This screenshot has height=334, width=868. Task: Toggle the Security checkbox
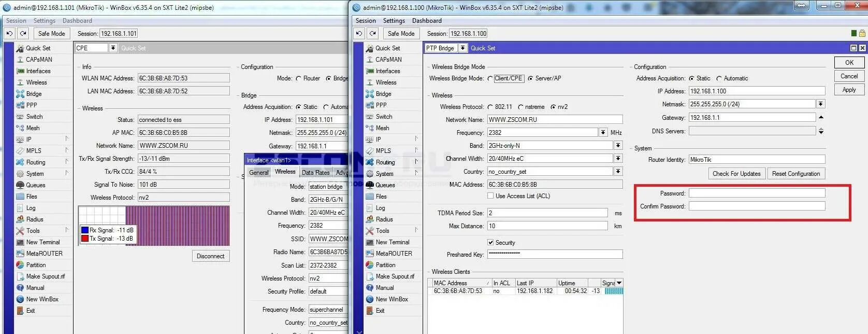[490, 243]
